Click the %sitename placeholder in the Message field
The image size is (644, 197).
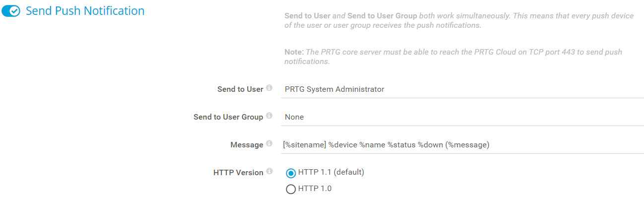coord(304,145)
